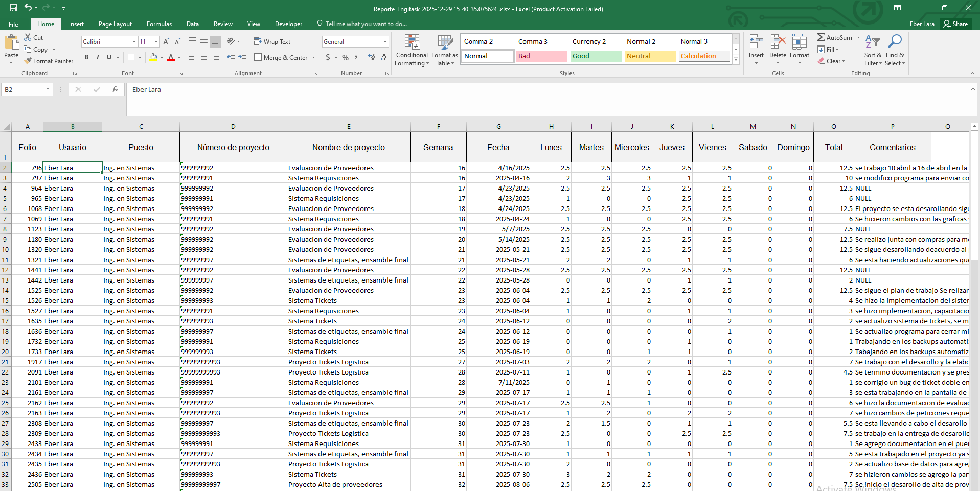
Task: Toggle Italic formatting
Action: click(x=98, y=57)
